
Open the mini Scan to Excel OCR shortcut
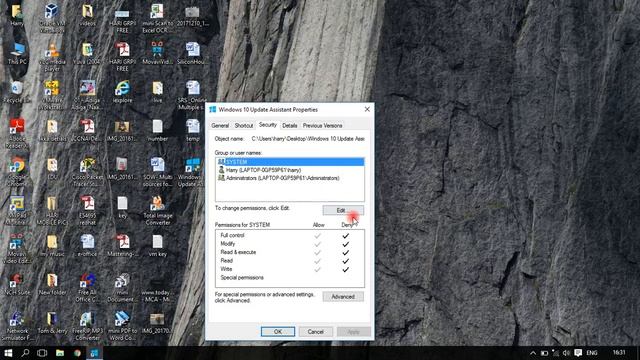point(158,18)
